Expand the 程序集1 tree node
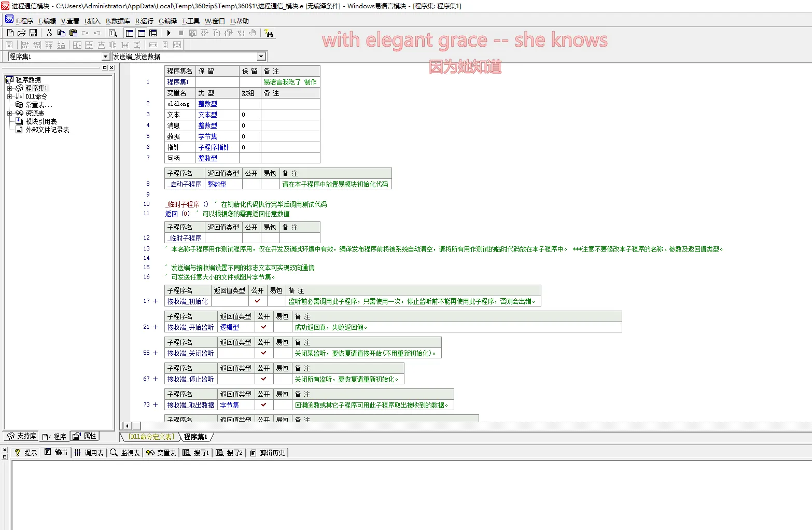The width and height of the screenshot is (812, 530). tap(9, 88)
